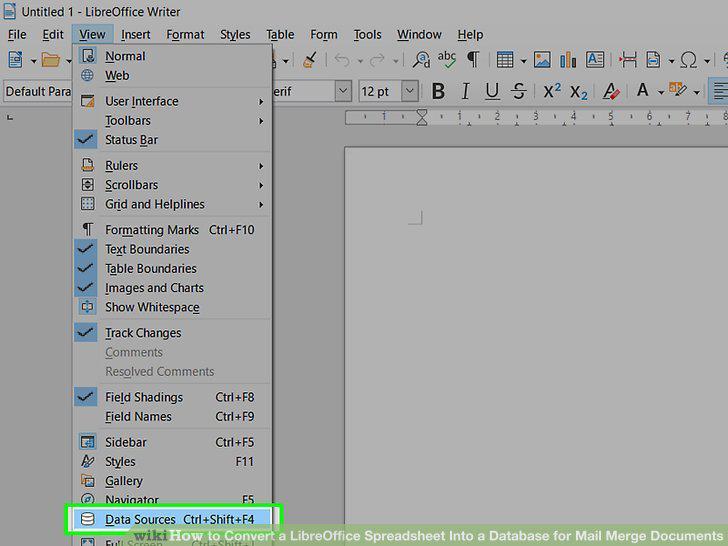Apply Underline formatting button
Screen dimensions: 728x546
pyautogui.click(x=492, y=91)
